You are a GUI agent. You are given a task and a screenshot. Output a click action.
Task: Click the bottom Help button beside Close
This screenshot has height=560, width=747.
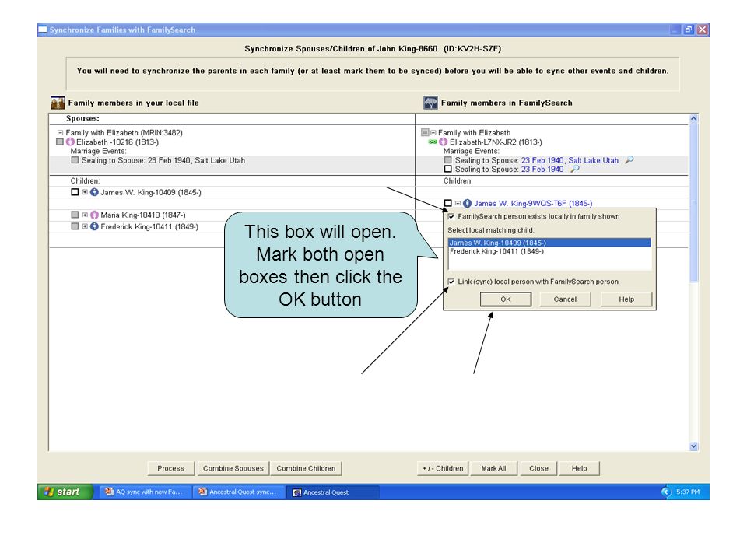pyautogui.click(x=579, y=468)
